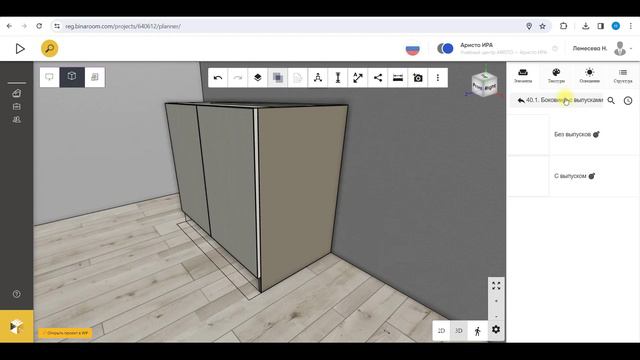Click the redo arrow in toolbar

click(x=238, y=78)
